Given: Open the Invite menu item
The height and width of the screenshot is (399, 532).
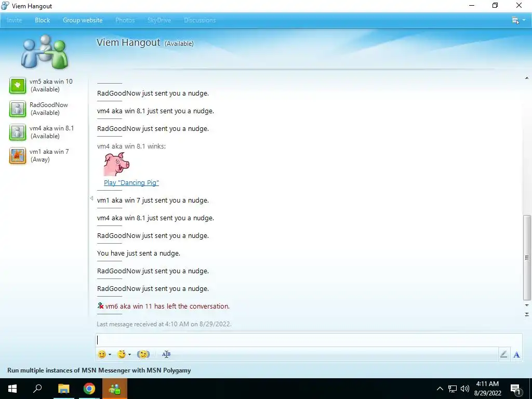Looking at the screenshot, I should (14, 20).
